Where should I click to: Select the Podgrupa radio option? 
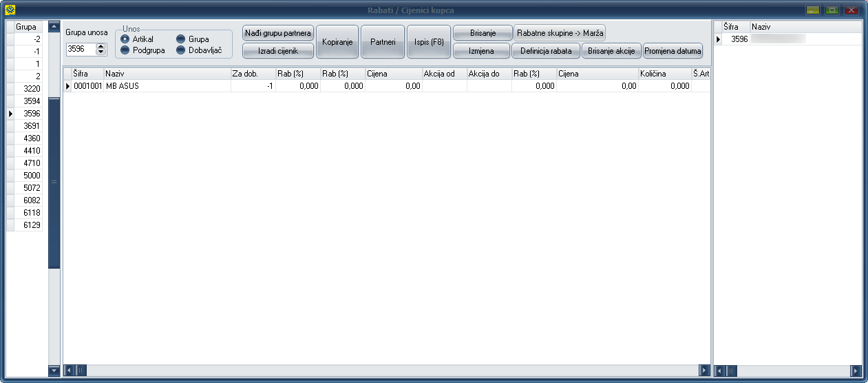[x=125, y=50]
